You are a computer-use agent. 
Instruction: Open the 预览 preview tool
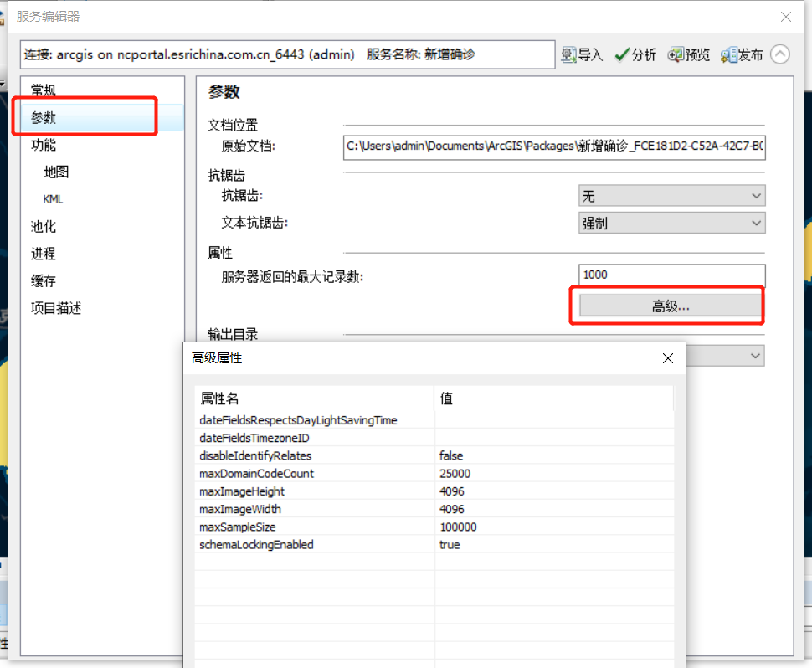tap(689, 54)
